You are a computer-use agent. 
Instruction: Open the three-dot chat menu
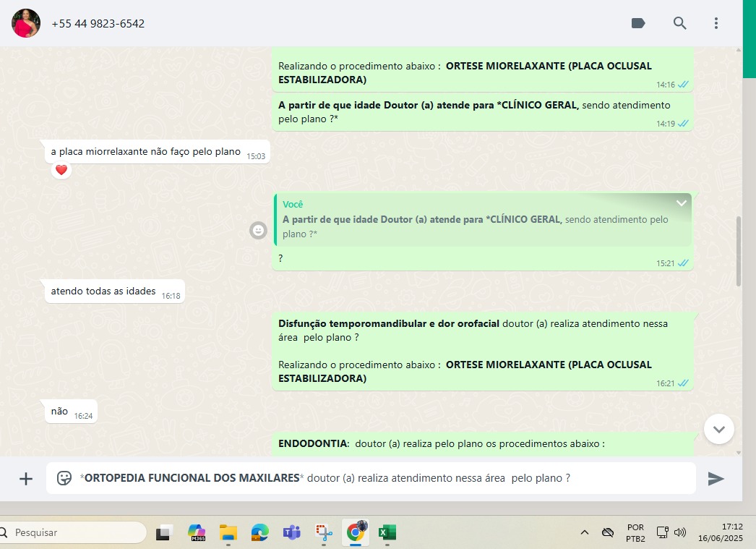point(716,23)
